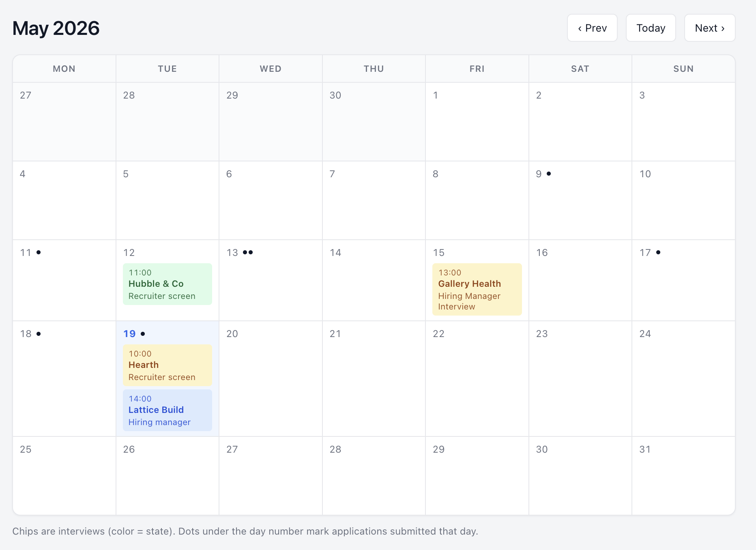Viewport: 756px width, 550px height.
Task: Jump to Today in the calendar
Action: point(651,28)
